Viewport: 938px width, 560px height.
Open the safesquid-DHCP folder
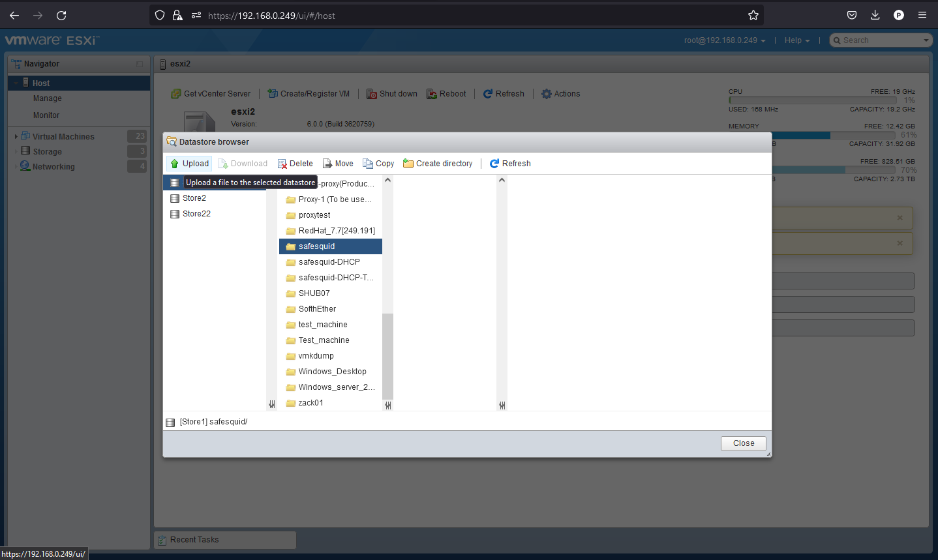tap(331, 262)
